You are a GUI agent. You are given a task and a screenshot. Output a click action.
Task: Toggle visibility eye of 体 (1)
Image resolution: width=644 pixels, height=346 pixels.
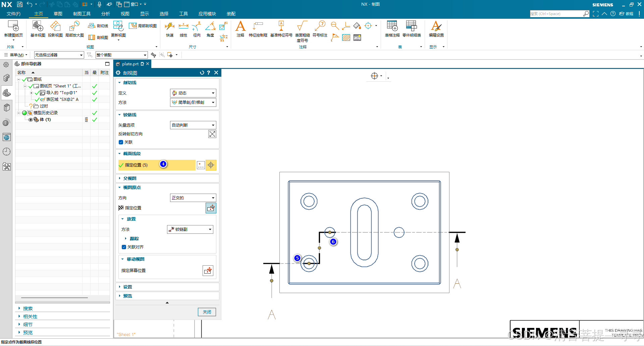click(x=31, y=120)
